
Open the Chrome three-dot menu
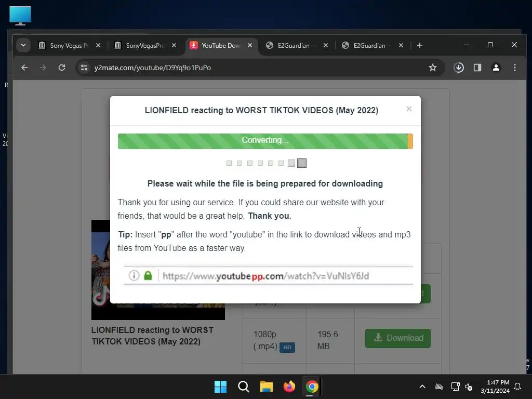click(515, 68)
